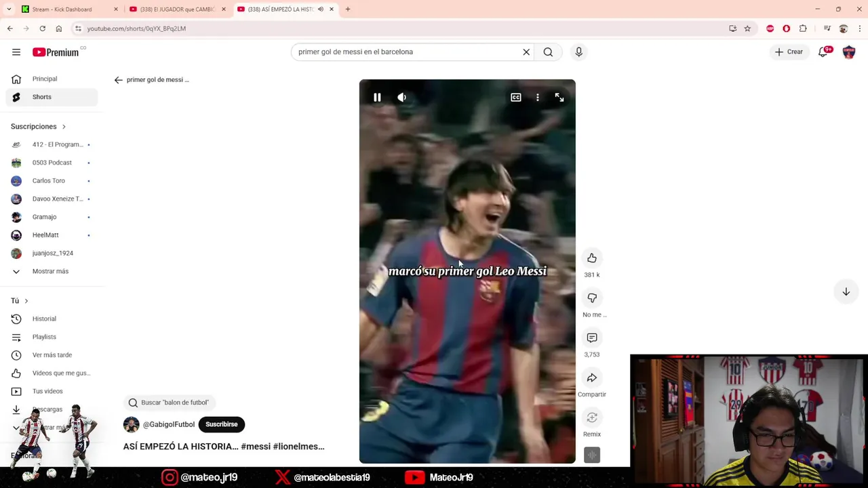This screenshot has width=868, height=488.
Task: Open Carlos Toro subscription
Action: (x=52, y=181)
